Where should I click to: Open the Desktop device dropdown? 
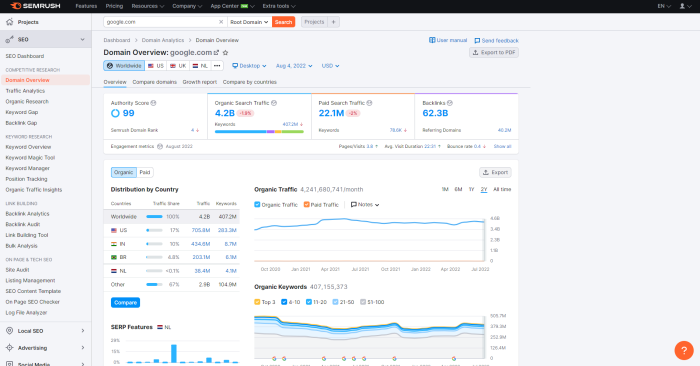coord(249,66)
